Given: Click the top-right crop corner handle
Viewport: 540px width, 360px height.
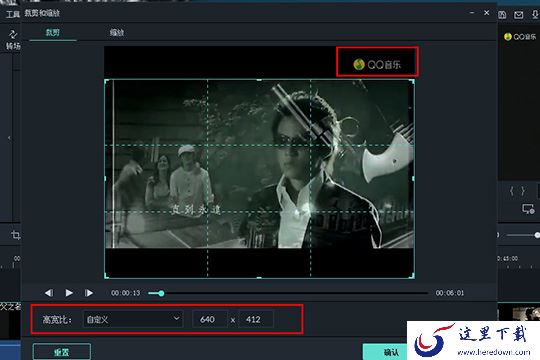Looking at the screenshot, I should (x=412, y=81).
